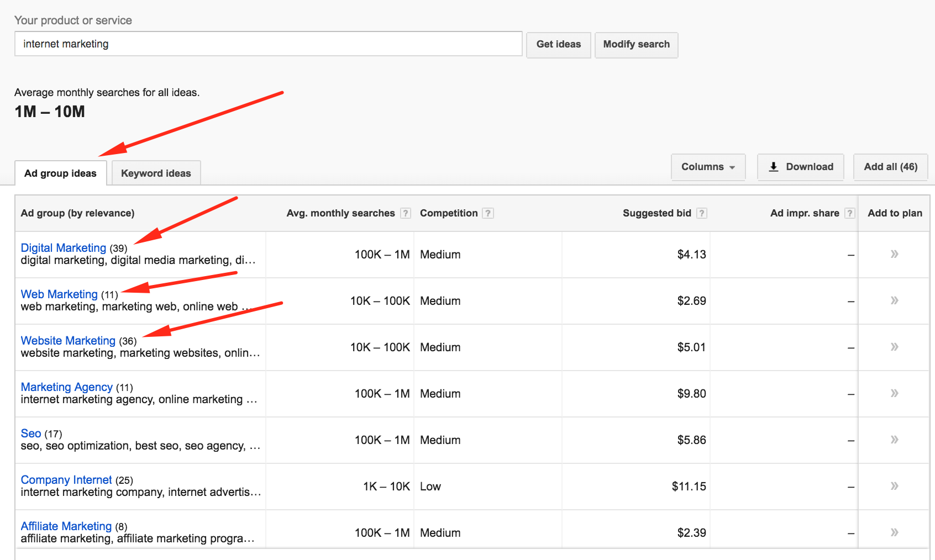
Task: Switch to Keyword ideas tab
Action: (156, 173)
